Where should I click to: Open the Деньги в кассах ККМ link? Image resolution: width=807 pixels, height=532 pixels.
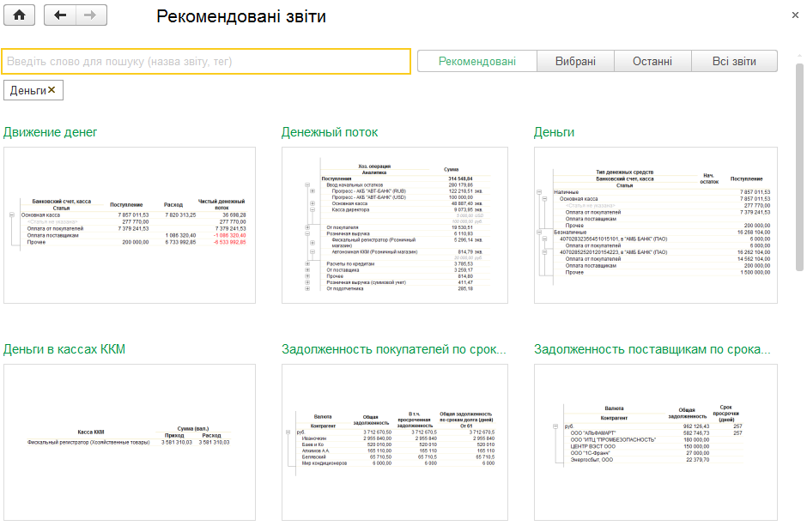[64, 349]
